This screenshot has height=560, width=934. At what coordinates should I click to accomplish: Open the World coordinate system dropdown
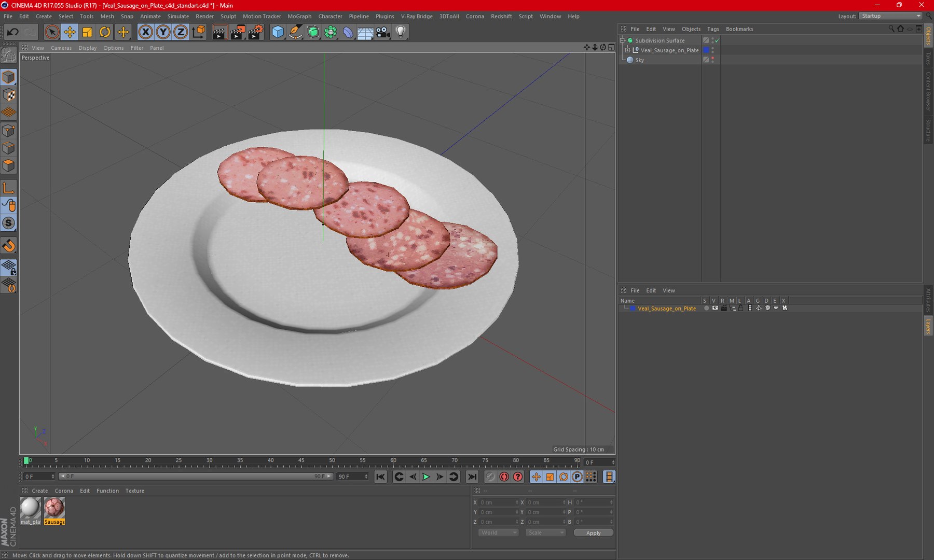(x=498, y=533)
